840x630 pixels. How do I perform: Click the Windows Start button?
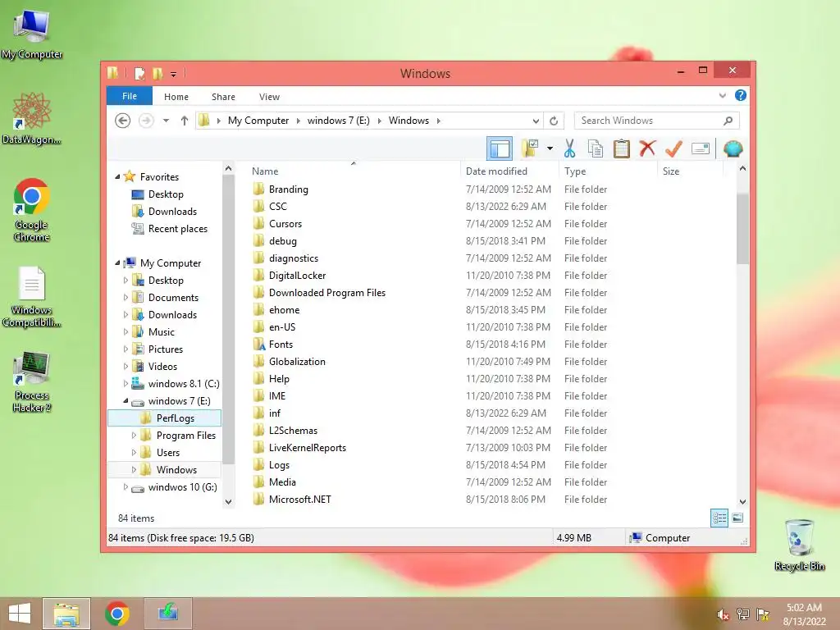pos(20,614)
